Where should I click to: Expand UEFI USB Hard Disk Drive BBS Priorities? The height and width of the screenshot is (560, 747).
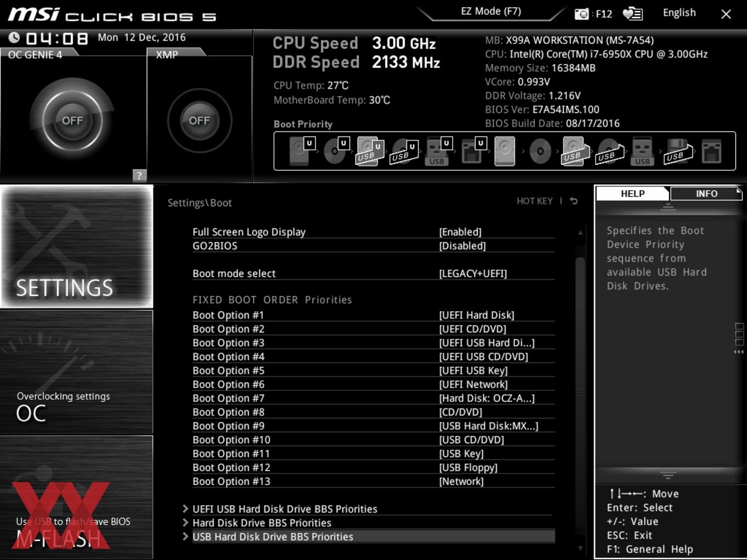(285, 509)
